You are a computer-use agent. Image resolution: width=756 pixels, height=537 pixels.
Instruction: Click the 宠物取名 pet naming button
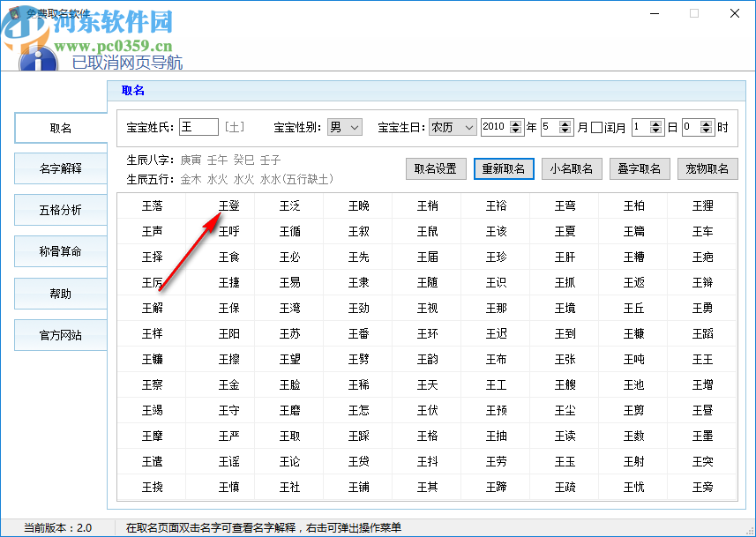pyautogui.click(x=707, y=168)
